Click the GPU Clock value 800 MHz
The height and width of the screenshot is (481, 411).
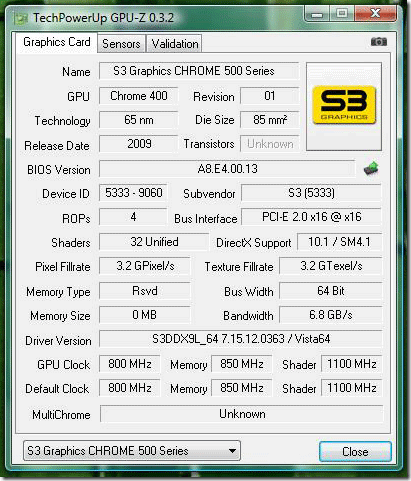130,364
